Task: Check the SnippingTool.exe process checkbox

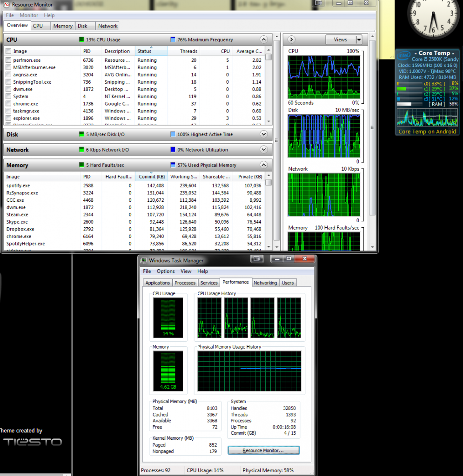Action: [x=8, y=82]
